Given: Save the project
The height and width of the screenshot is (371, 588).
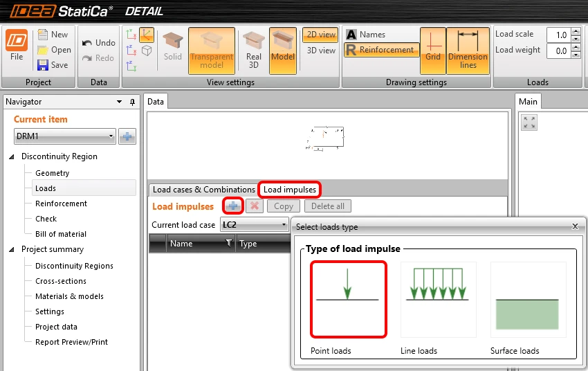Looking at the screenshot, I should coord(53,65).
